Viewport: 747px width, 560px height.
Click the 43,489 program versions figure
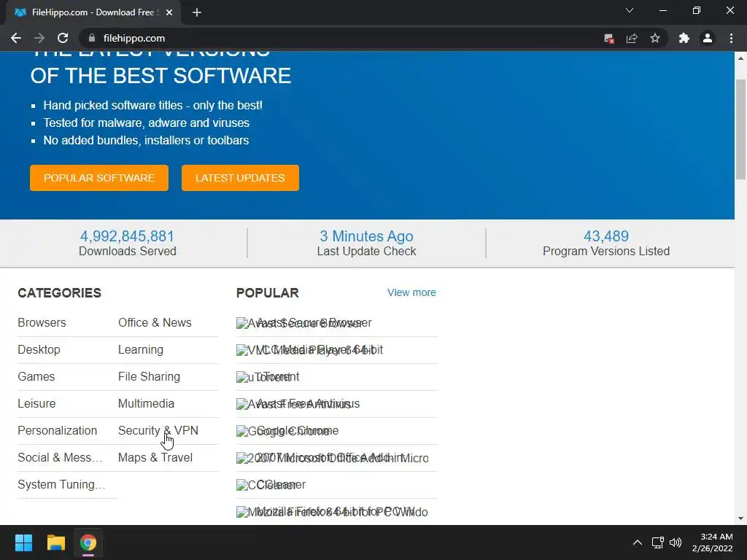coord(606,236)
